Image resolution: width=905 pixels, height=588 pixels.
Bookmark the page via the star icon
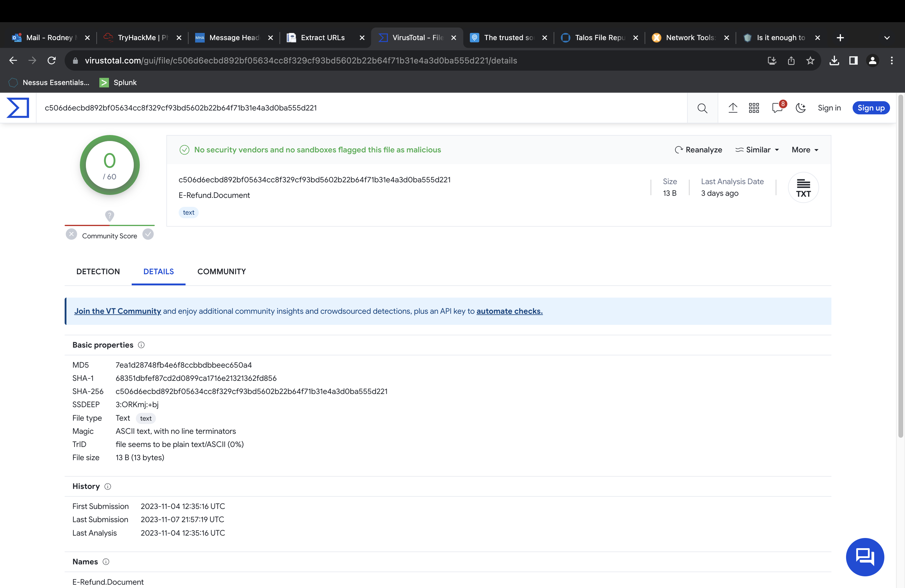coord(810,60)
